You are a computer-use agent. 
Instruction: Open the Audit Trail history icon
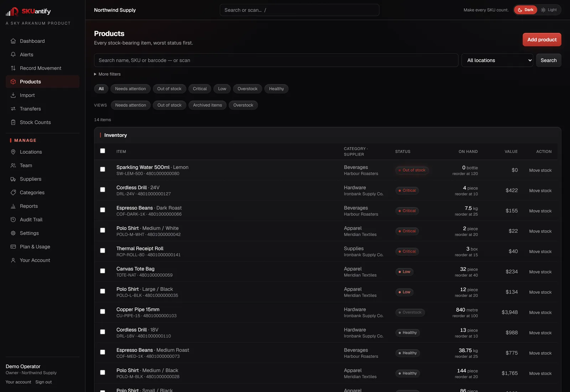pyautogui.click(x=13, y=220)
